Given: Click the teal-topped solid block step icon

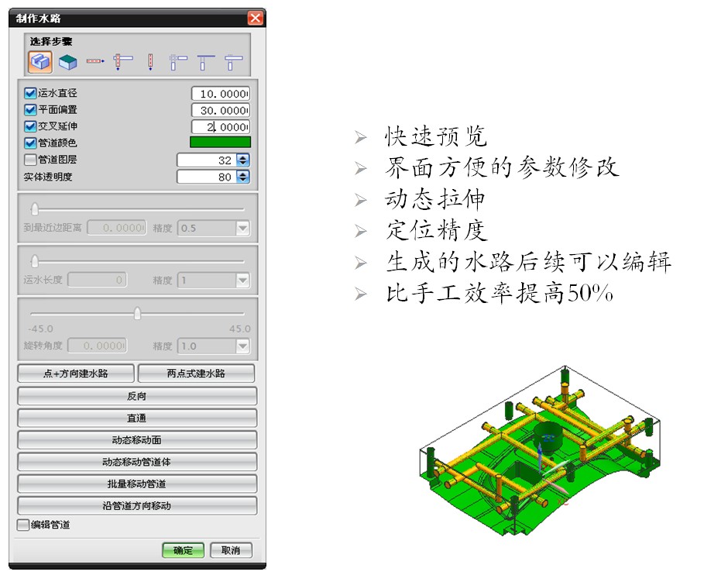Looking at the screenshot, I should pos(68,61).
